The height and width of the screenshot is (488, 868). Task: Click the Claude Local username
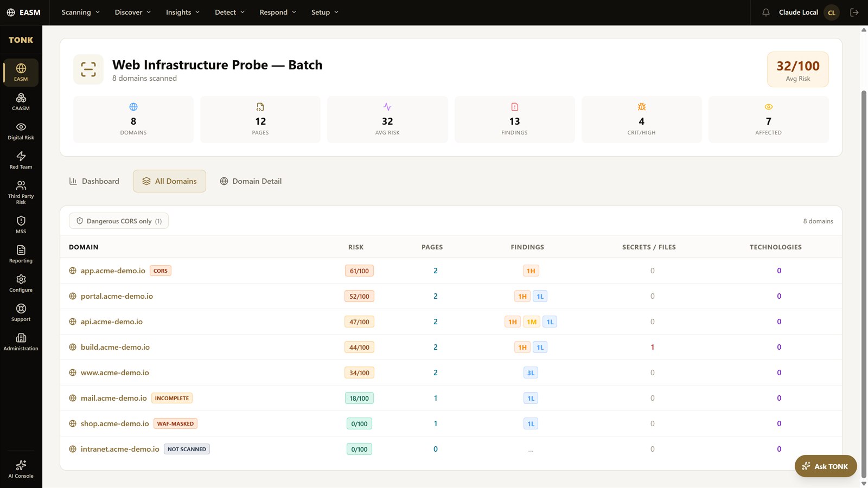[799, 12]
